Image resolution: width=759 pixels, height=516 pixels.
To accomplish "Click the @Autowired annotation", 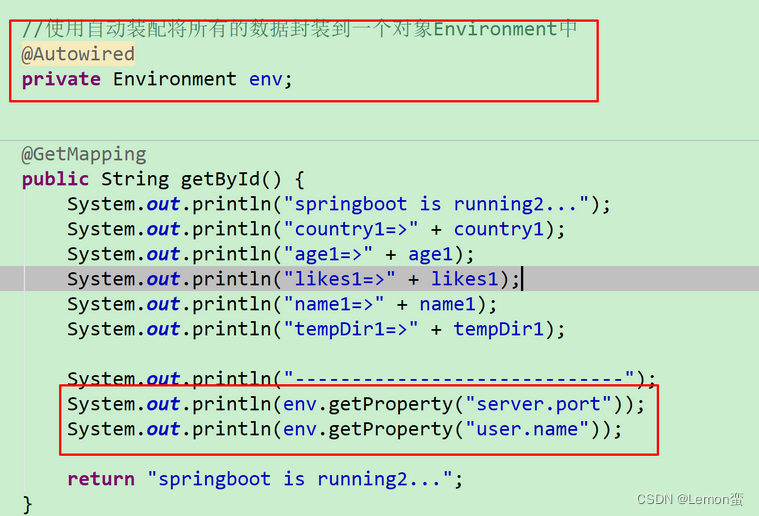I will tap(78, 54).
